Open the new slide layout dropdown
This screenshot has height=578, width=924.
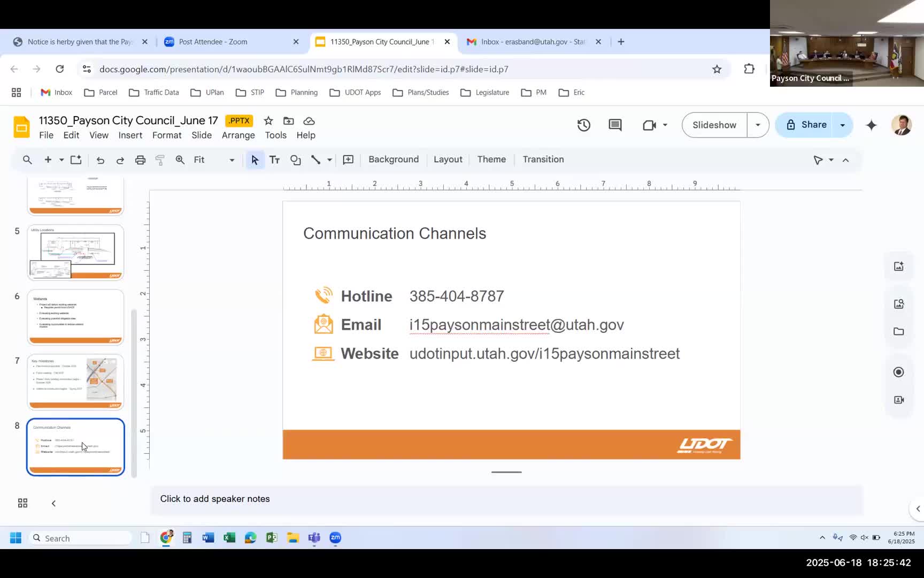click(x=61, y=160)
